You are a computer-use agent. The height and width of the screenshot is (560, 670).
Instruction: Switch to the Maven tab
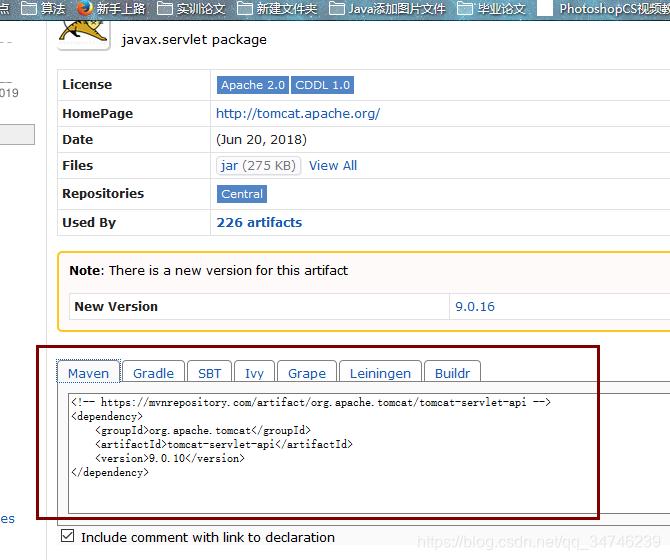88,373
